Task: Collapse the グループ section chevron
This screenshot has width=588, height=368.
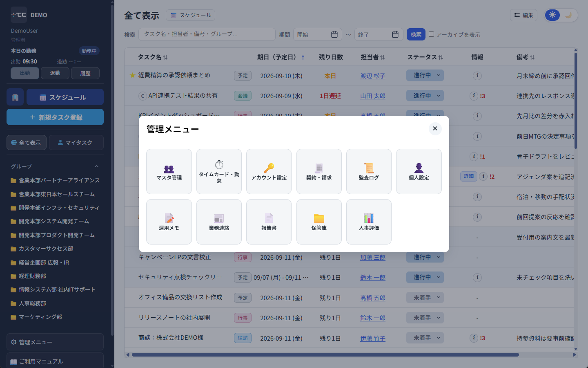Action: pyautogui.click(x=97, y=166)
